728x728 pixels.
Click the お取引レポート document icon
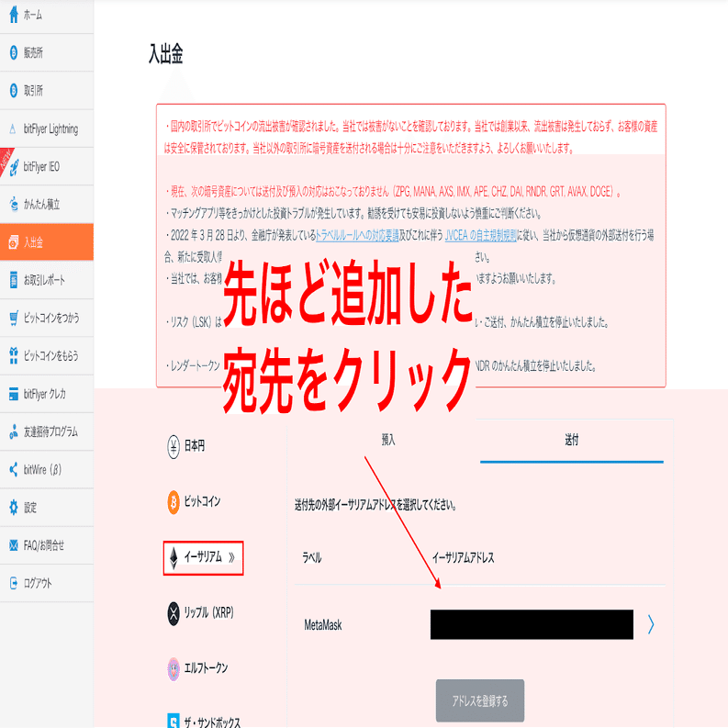tap(14, 280)
